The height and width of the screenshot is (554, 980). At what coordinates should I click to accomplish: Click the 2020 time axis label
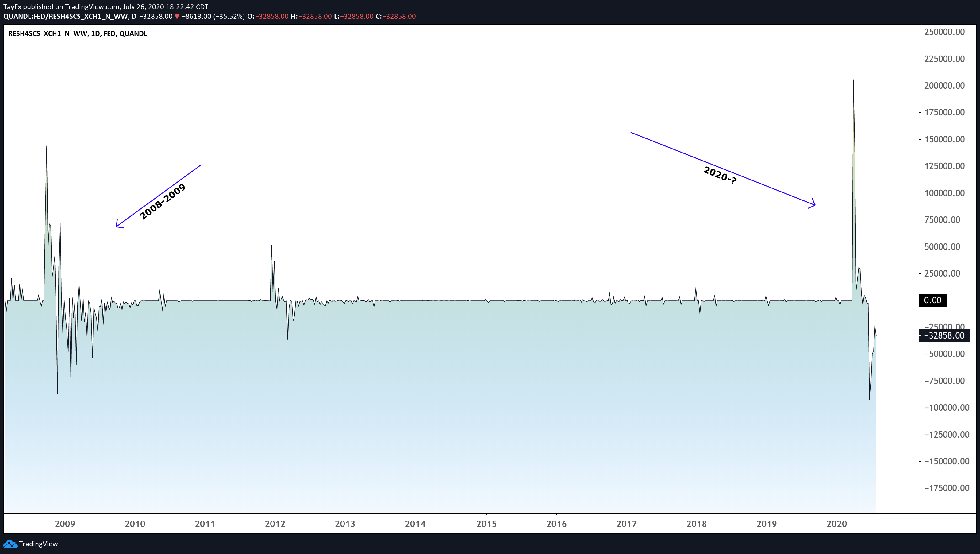[x=837, y=524]
